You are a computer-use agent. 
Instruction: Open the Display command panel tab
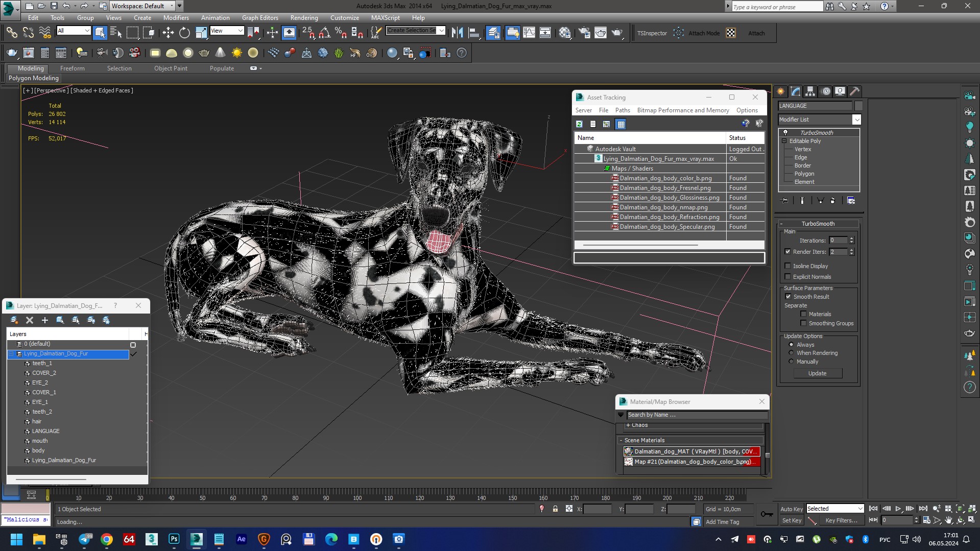tap(840, 91)
